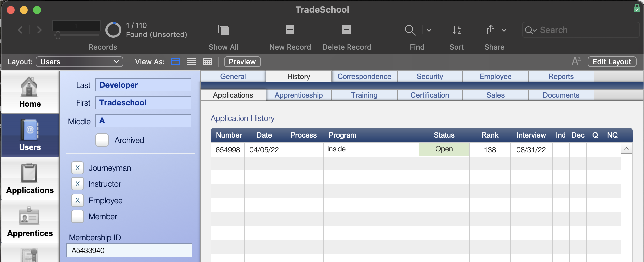Click the Number column header
644x262 pixels.
point(229,135)
